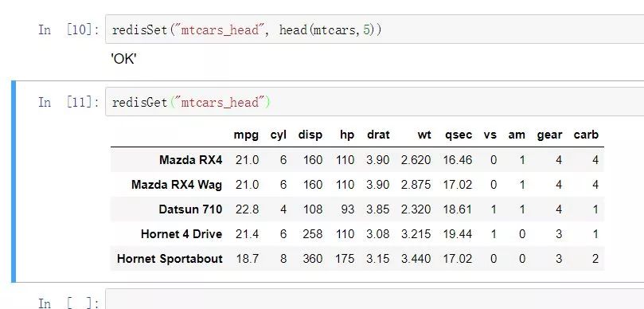Select the 'OK' output text
Screen dimensions: 644x309
(x=123, y=60)
